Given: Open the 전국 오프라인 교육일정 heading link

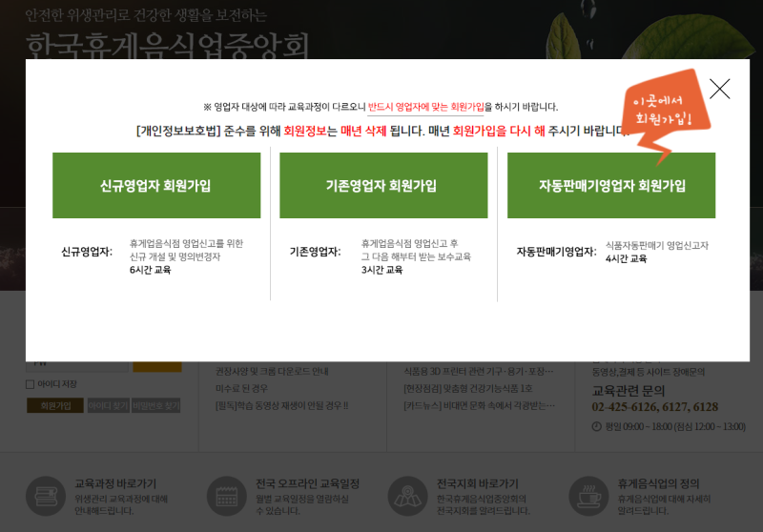Looking at the screenshot, I should pyautogui.click(x=307, y=484).
